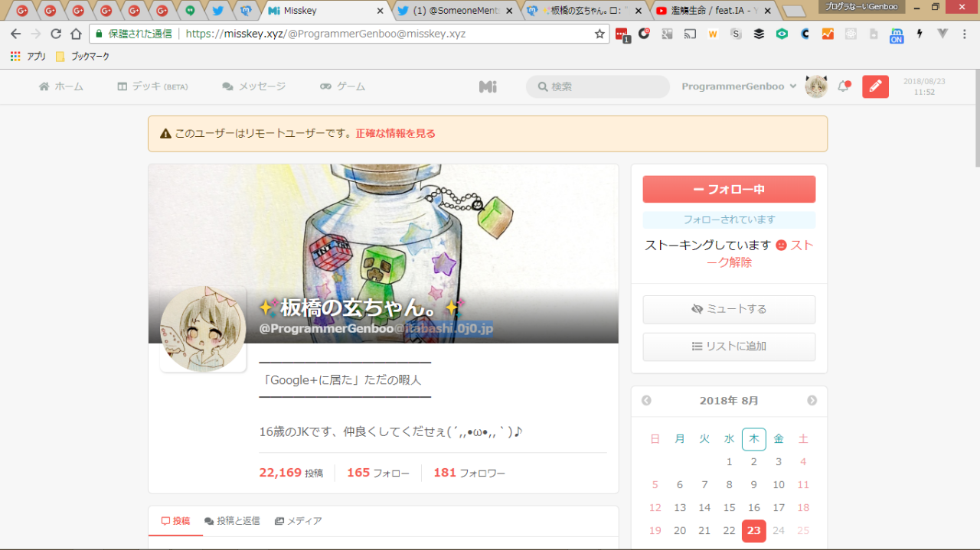The width and height of the screenshot is (980, 550).
Task: Open the 165 フォロー following list
Action: point(377,473)
